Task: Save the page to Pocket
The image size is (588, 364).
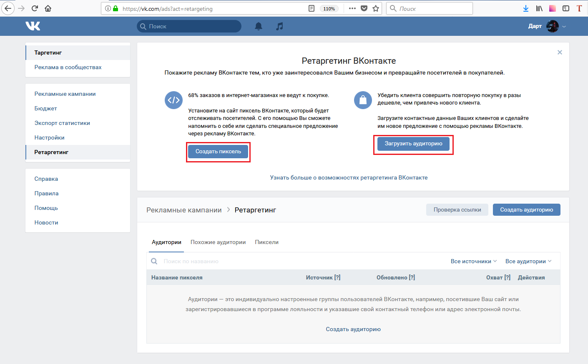Action: tap(364, 8)
